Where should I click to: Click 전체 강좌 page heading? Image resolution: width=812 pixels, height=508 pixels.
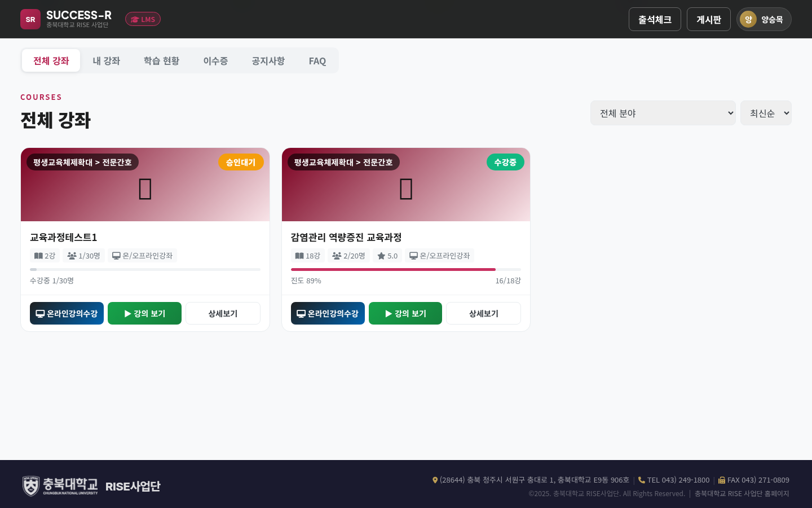55,120
